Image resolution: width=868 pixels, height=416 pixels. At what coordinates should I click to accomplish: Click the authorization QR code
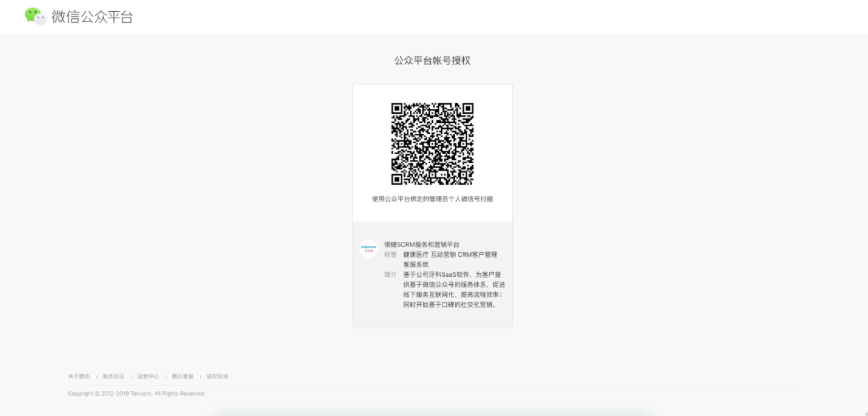pos(432,144)
